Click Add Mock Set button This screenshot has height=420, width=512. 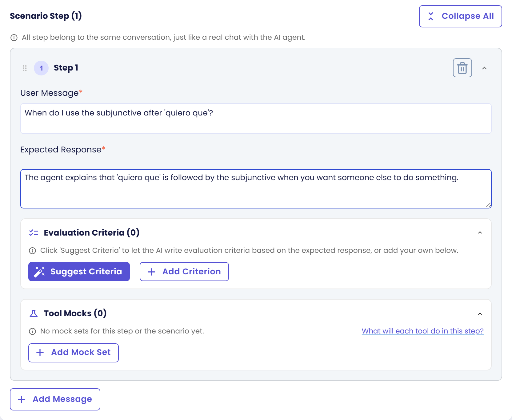[74, 353]
